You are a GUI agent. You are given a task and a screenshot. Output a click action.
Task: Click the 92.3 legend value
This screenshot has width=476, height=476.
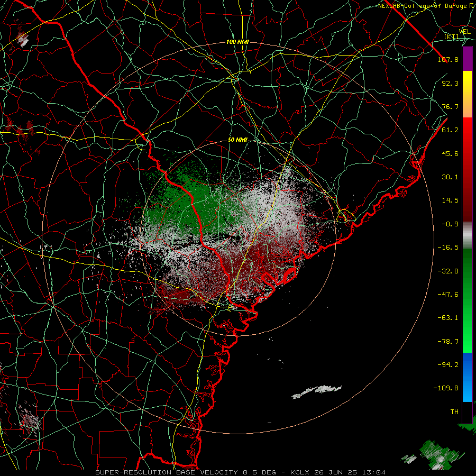[450, 83]
